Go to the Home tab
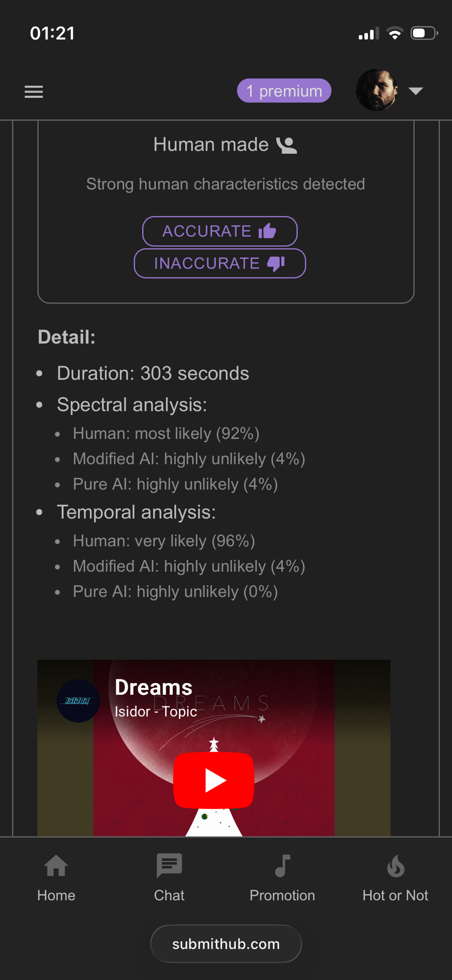452x980 pixels. 56,878
